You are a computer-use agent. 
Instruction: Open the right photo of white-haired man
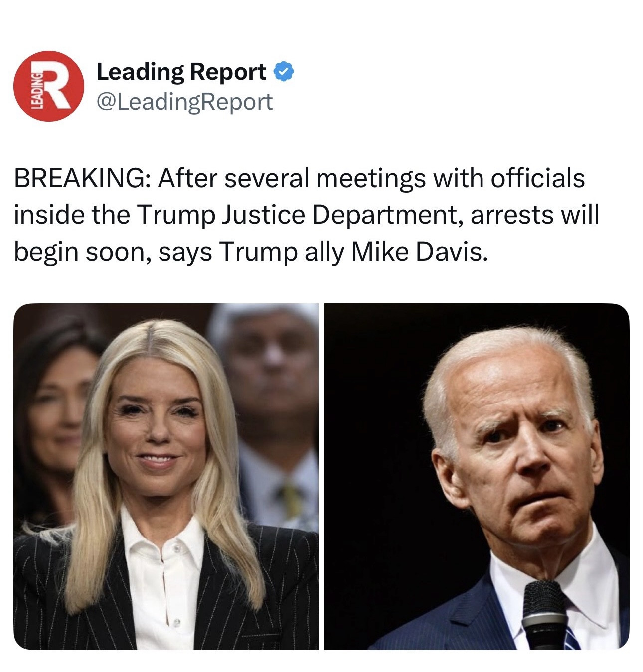click(x=477, y=476)
